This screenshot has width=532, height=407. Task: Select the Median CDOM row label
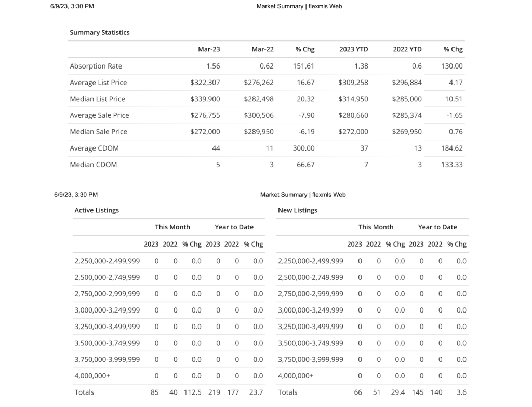tap(93, 165)
